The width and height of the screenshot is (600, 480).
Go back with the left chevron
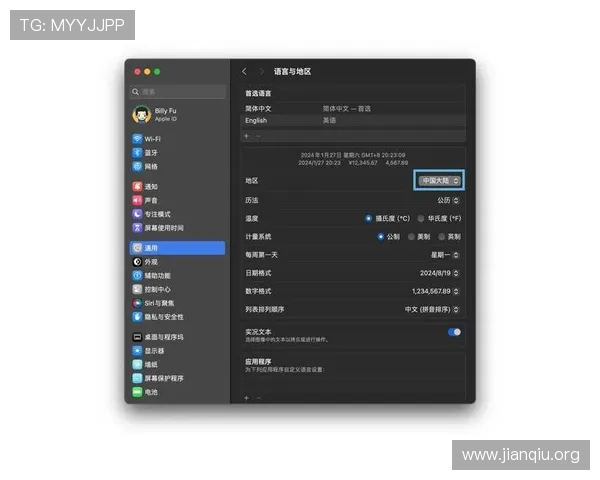(x=245, y=72)
